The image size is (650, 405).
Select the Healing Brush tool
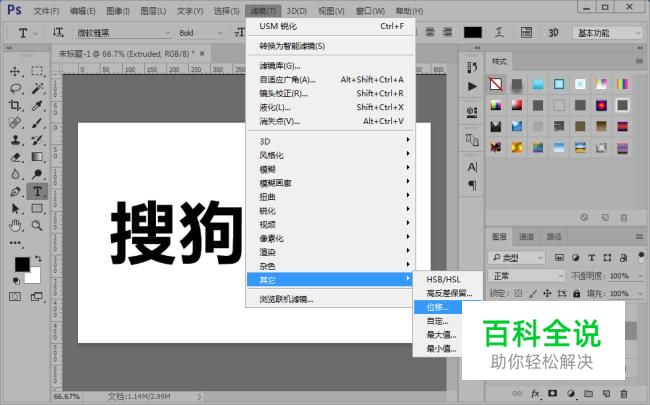[x=15, y=123]
